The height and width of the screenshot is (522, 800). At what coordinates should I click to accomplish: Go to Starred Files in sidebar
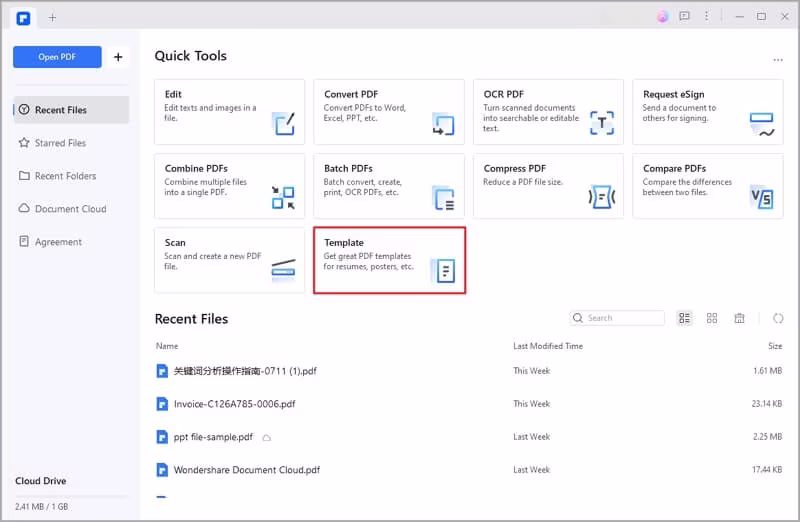(60, 143)
